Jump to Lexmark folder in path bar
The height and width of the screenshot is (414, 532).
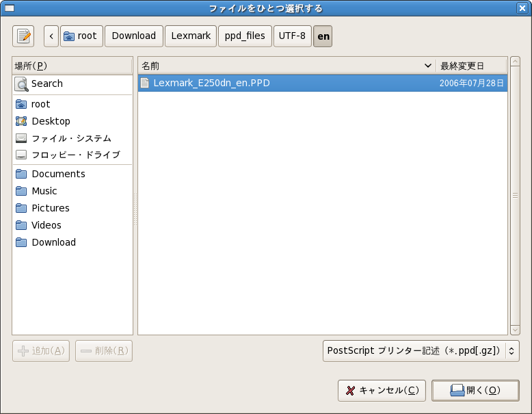coord(191,36)
